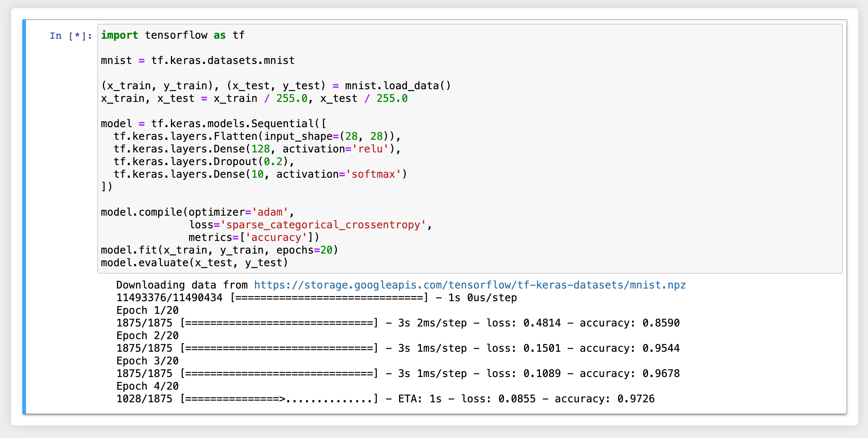The width and height of the screenshot is (868, 438).
Task: Click the 1028/1875 ETA progress output line
Action: click(x=385, y=399)
